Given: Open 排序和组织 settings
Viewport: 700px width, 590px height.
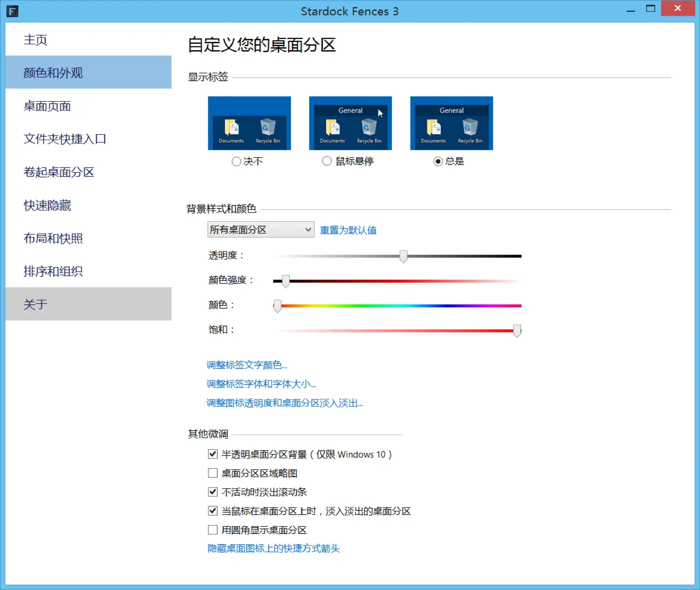Looking at the screenshot, I should (88, 271).
